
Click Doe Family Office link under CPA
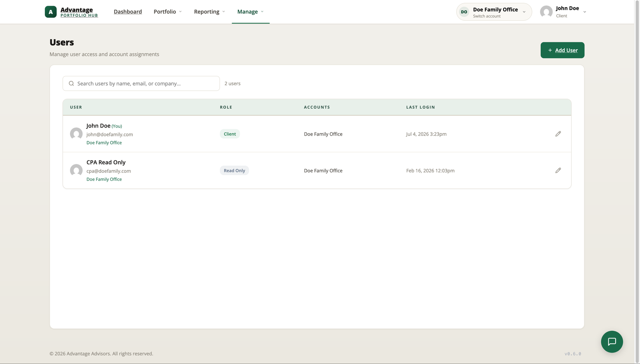[104, 179]
